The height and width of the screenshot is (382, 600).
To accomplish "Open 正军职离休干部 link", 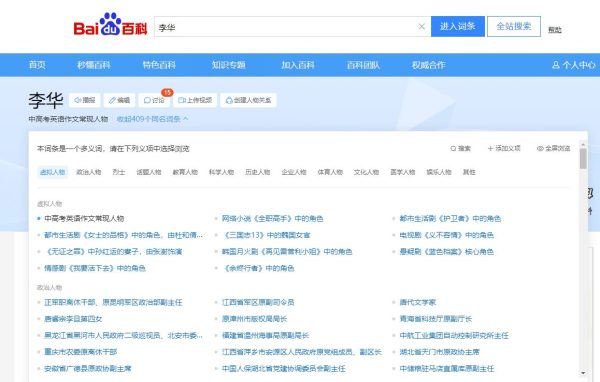I will coord(113,302).
